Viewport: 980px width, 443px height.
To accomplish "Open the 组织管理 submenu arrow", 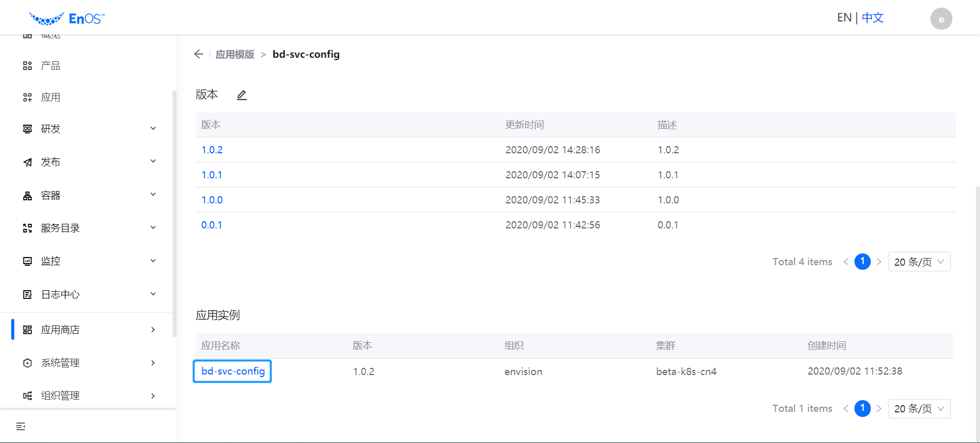I will pos(153,396).
